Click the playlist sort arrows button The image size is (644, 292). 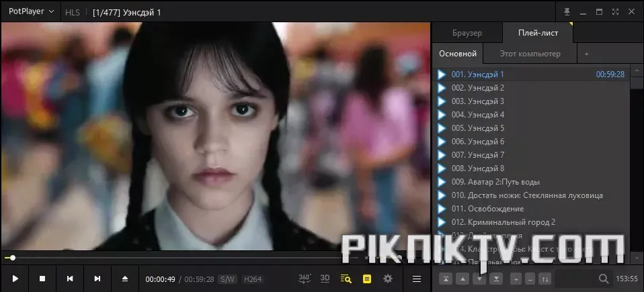[x=545, y=279]
